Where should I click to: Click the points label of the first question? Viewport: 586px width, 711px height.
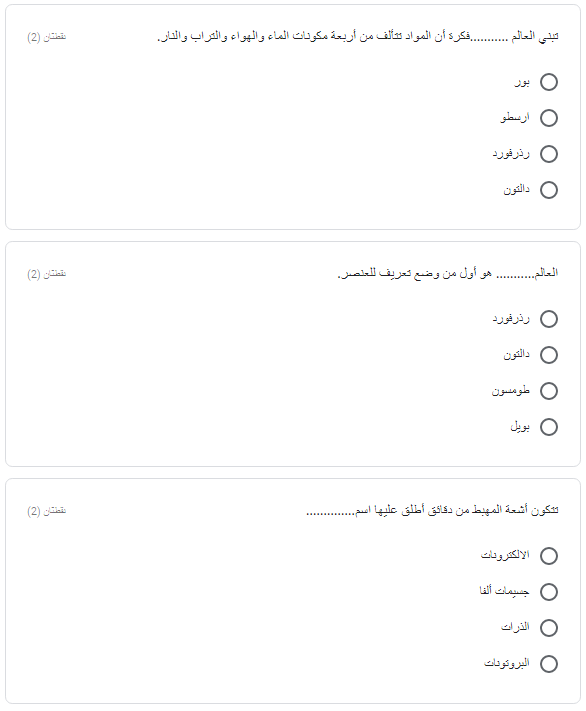pyautogui.click(x=47, y=37)
